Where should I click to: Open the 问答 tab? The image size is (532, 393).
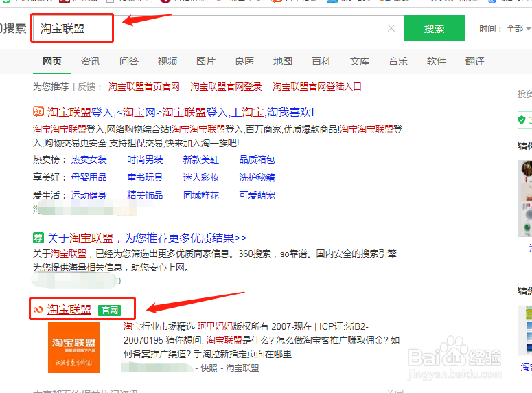(x=129, y=61)
